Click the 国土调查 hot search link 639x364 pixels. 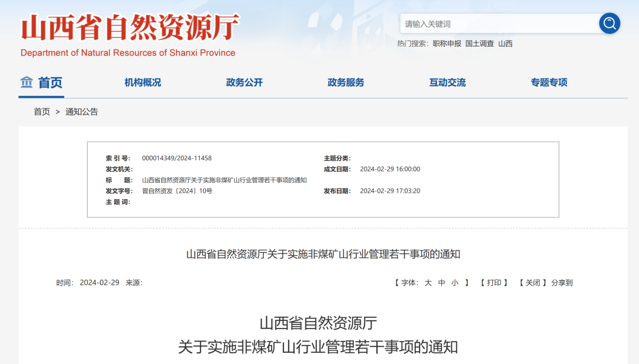(479, 44)
